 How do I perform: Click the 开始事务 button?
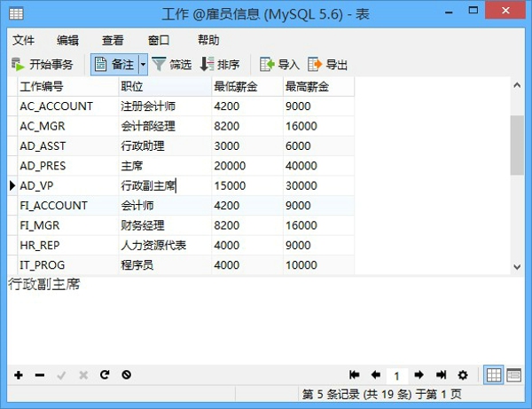pyautogui.click(x=43, y=64)
